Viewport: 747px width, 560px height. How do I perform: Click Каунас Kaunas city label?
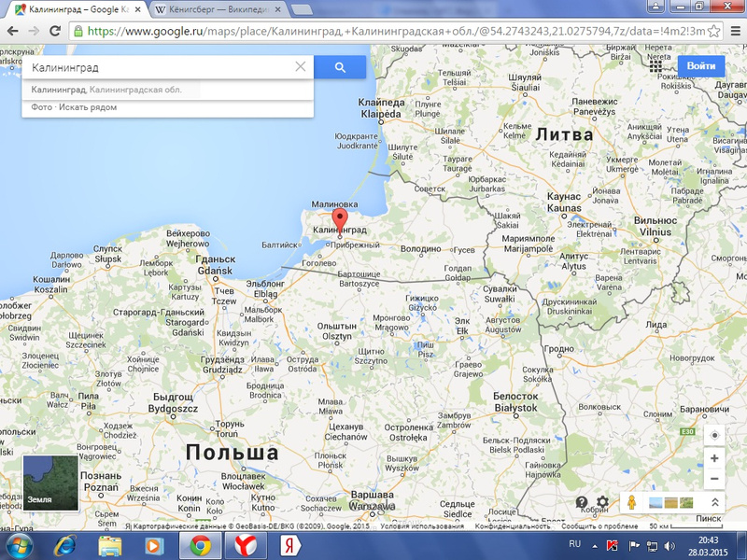565,202
